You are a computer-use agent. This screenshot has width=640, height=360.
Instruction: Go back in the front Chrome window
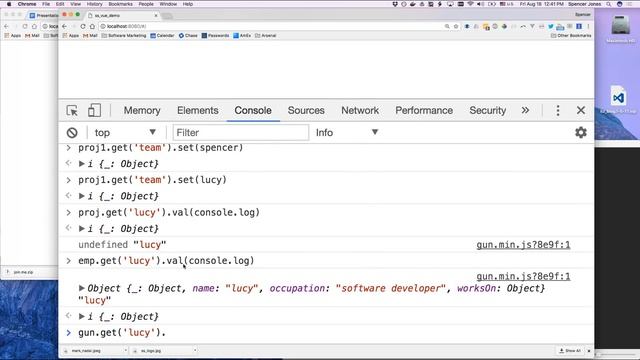coord(64,26)
